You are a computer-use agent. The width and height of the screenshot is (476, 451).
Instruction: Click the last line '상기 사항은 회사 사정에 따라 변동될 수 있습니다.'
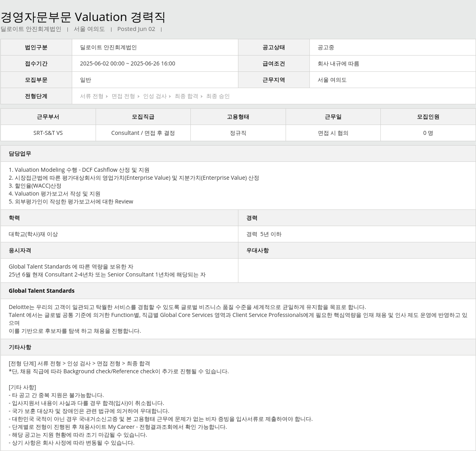point(71,443)
